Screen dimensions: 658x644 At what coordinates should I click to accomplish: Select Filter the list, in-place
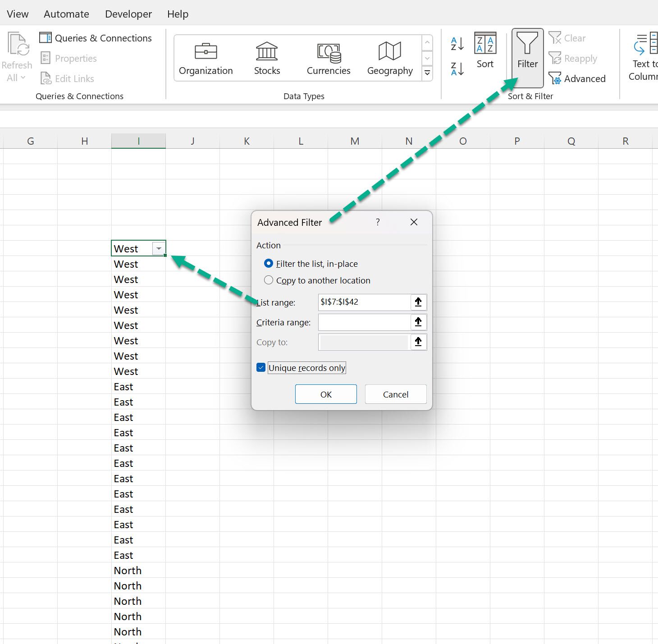point(269,264)
